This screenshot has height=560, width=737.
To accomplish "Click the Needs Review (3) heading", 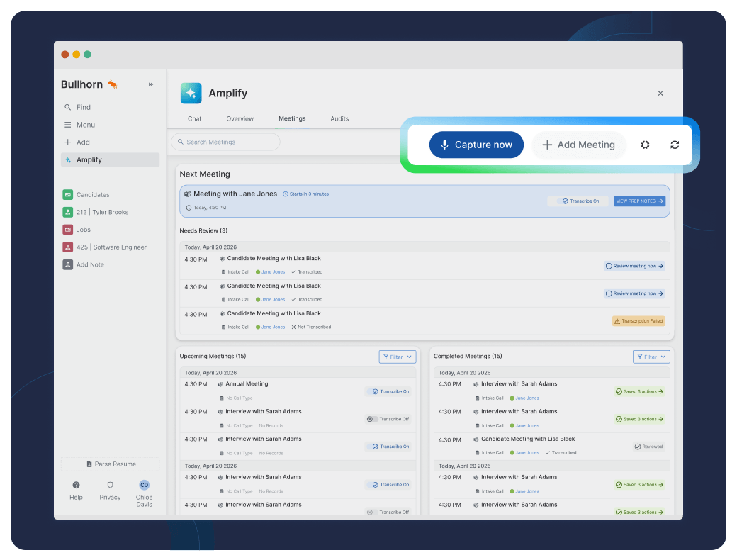I will click(203, 230).
